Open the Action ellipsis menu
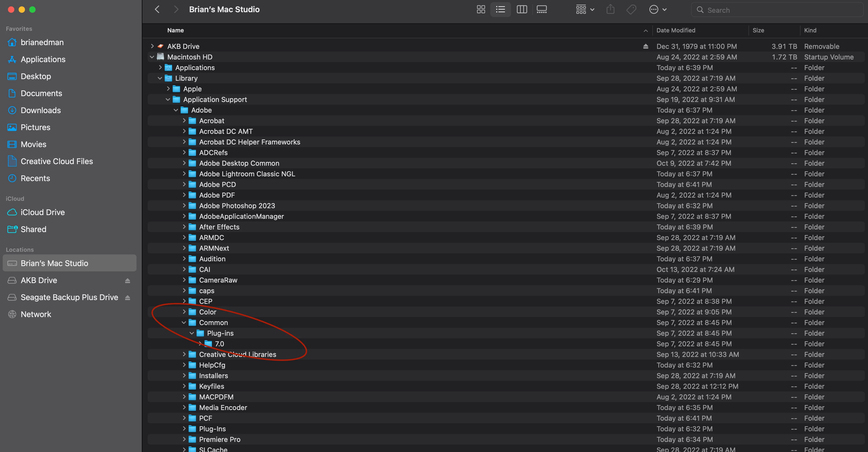 point(657,10)
